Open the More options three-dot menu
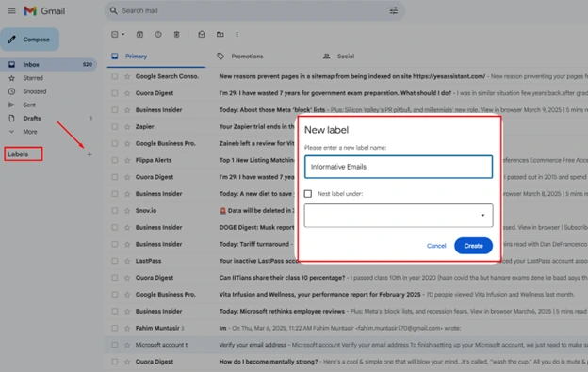This screenshot has width=588, height=372. click(x=237, y=35)
